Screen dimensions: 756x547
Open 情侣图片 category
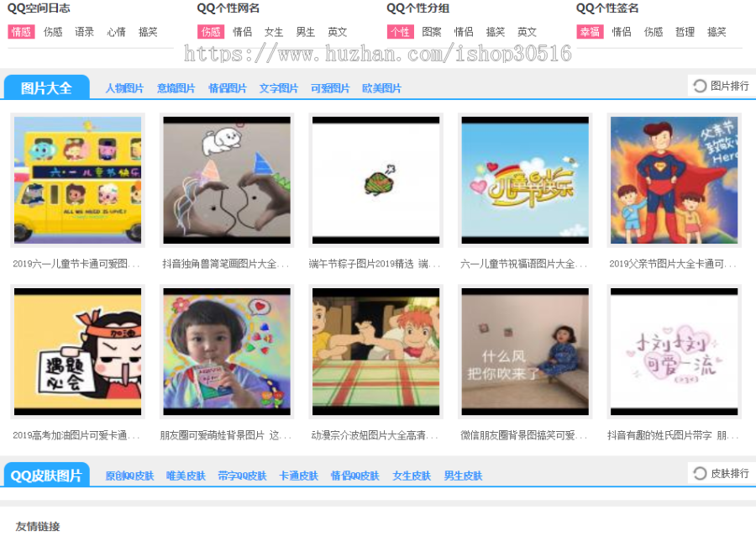point(228,89)
